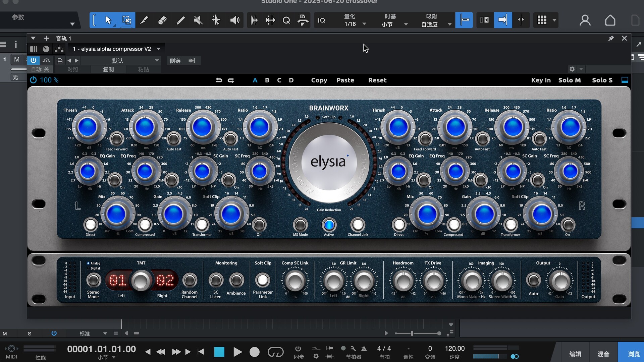Select preset slot C
This screenshot has width=644, height=362.
click(x=279, y=80)
